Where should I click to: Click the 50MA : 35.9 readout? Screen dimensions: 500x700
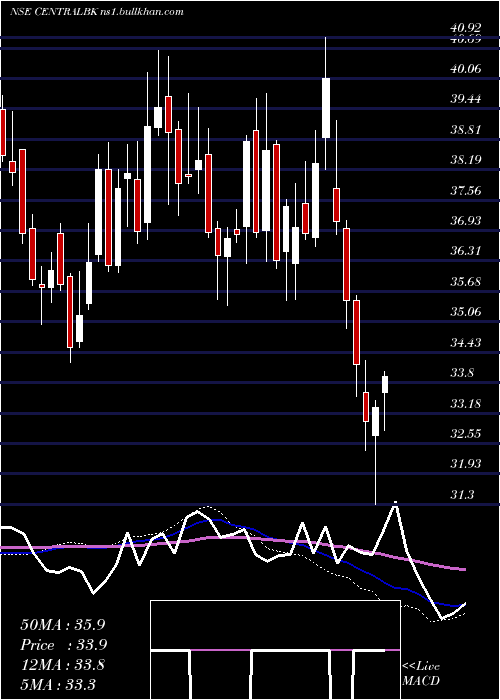tap(64, 625)
